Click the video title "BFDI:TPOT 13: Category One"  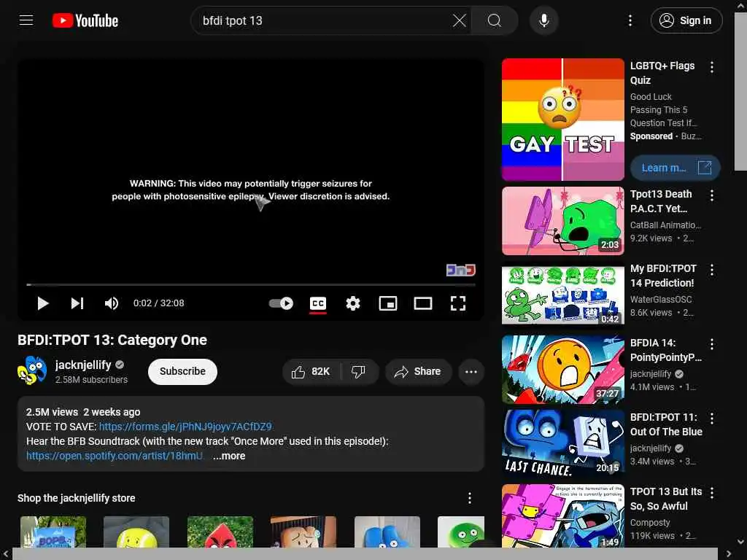point(112,340)
